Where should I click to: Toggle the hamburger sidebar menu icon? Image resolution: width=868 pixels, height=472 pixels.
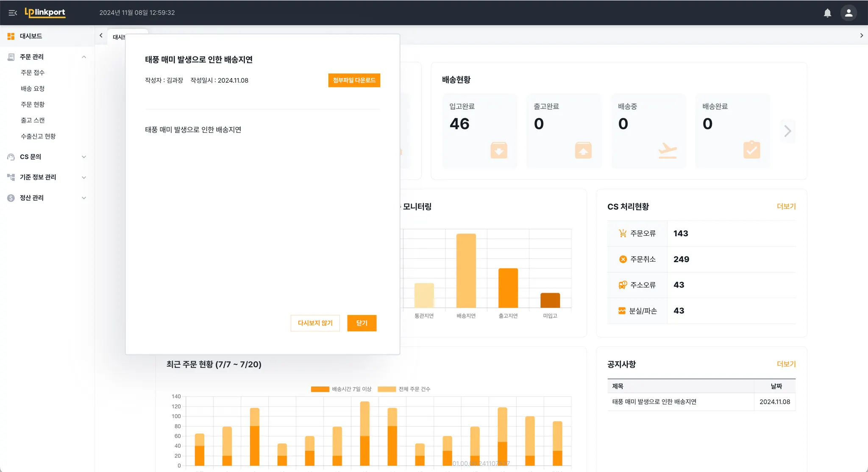[x=13, y=13]
